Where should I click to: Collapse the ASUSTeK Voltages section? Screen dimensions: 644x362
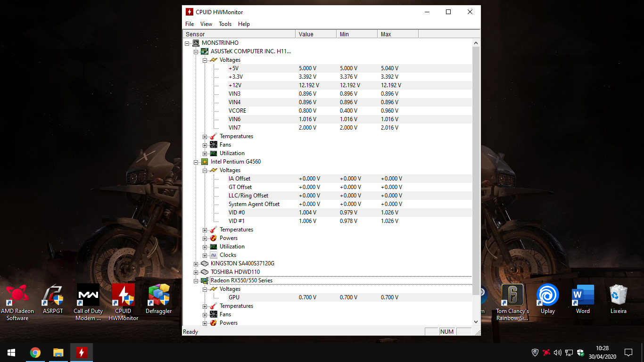205,60
